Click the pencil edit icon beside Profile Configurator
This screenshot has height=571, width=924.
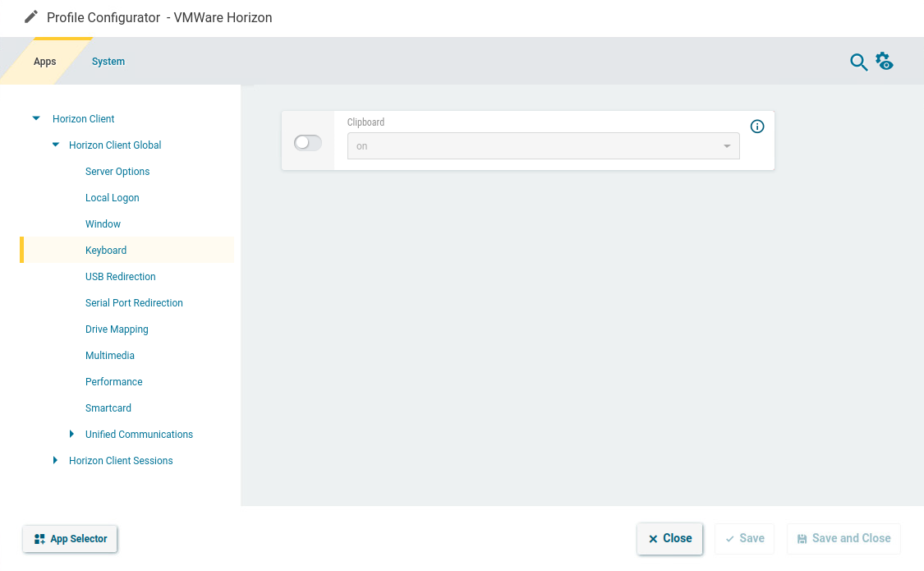coord(31,17)
